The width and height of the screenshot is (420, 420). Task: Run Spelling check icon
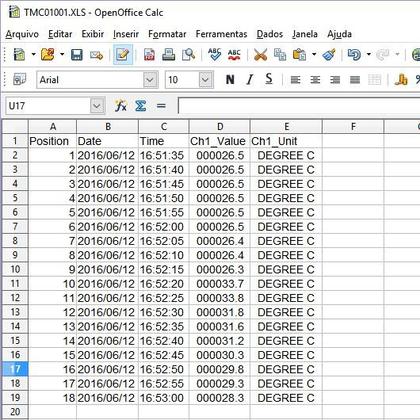[214, 54]
